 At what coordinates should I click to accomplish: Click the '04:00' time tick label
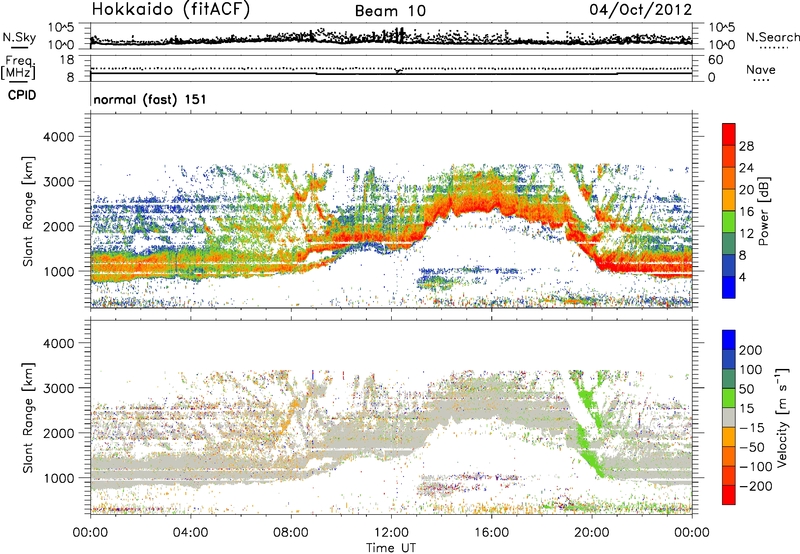190,533
